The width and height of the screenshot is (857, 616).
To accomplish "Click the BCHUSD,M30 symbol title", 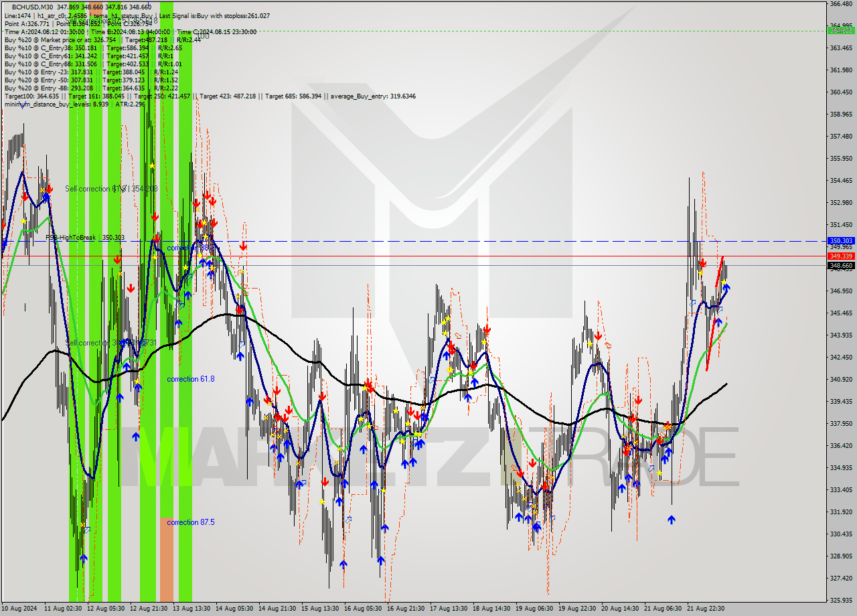I will 33,6.
